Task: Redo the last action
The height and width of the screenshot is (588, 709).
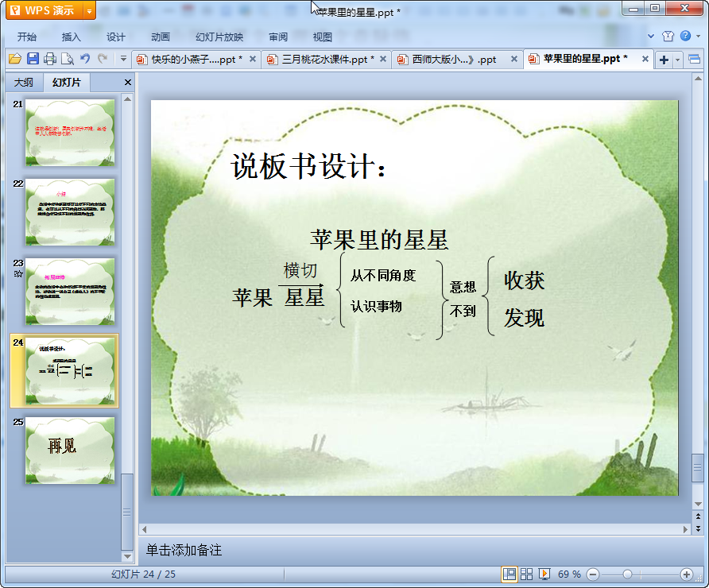Action: coord(103,59)
